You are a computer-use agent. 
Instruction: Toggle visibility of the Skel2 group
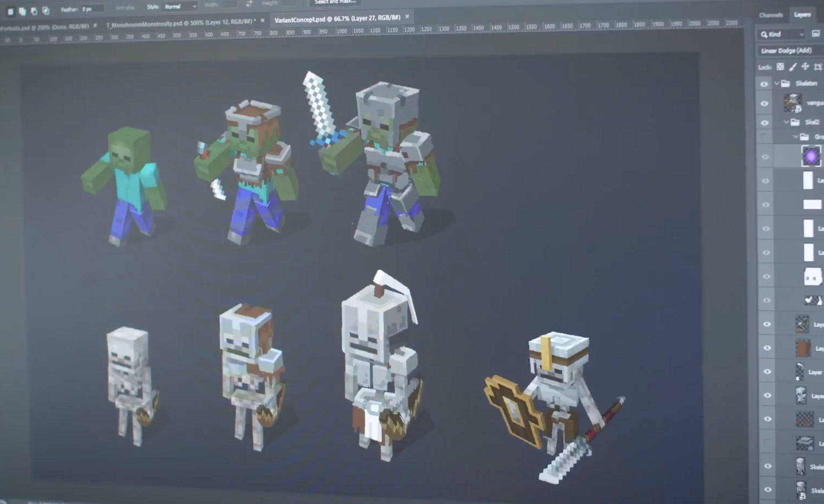(x=764, y=123)
